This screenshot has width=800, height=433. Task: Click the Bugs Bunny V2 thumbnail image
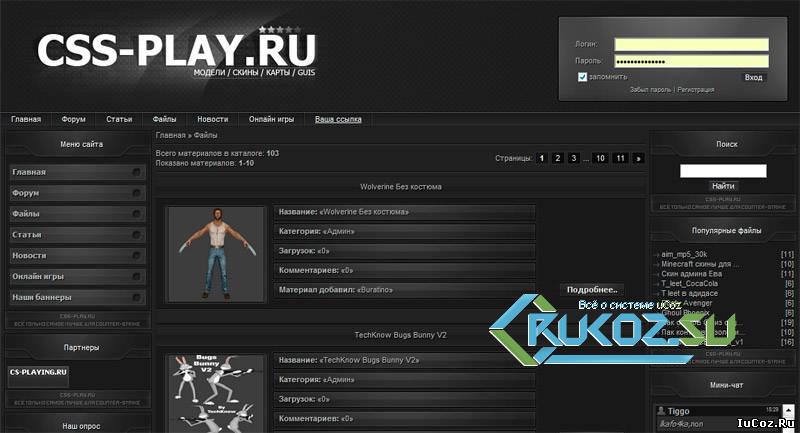click(x=216, y=393)
